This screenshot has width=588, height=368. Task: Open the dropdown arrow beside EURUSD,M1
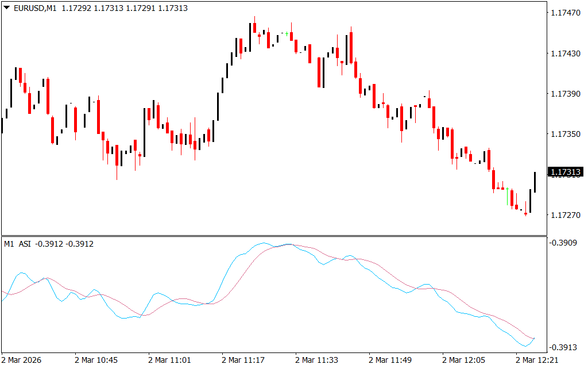point(6,8)
